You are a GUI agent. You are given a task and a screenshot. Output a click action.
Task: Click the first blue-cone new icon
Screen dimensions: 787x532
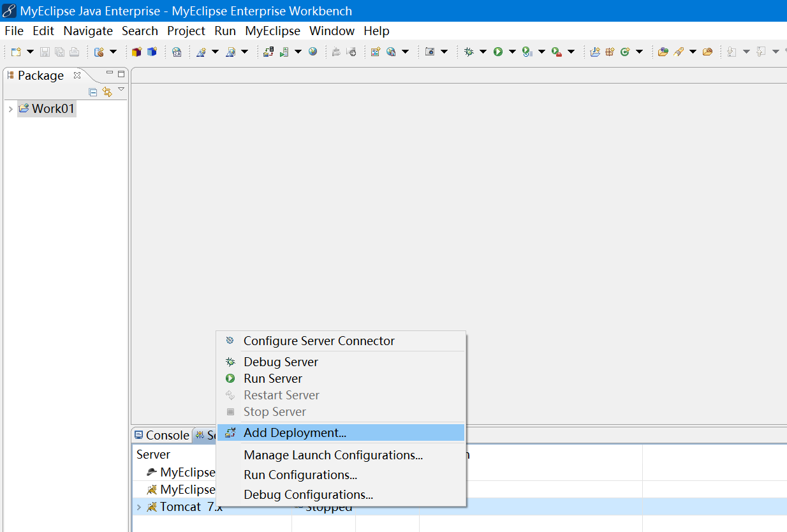[201, 52]
